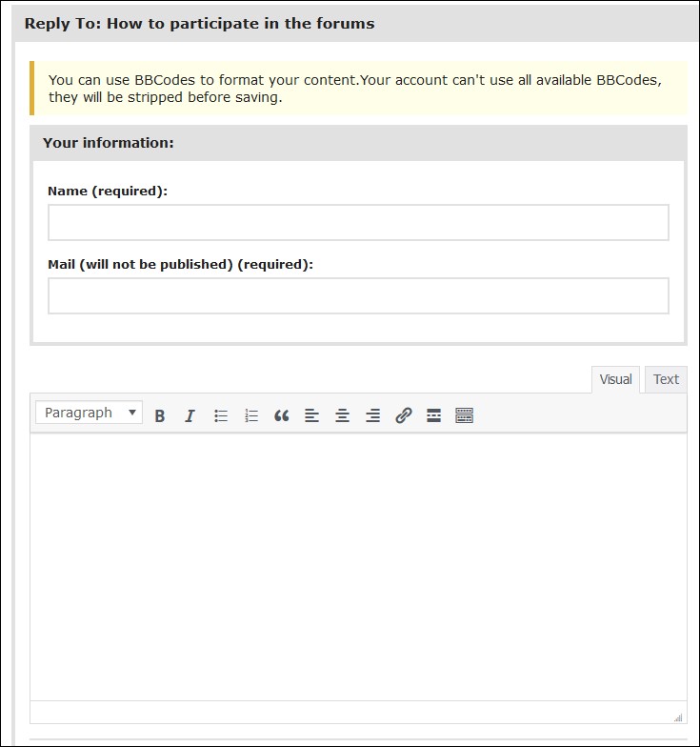The width and height of the screenshot is (700, 747).
Task: Switch to the Visual editor tab
Action: coord(615,379)
